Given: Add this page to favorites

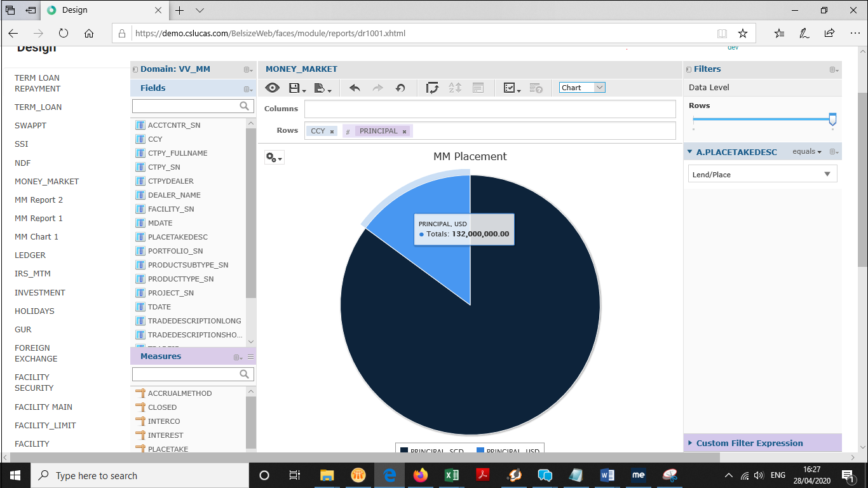Looking at the screenshot, I should [x=743, y=34].
